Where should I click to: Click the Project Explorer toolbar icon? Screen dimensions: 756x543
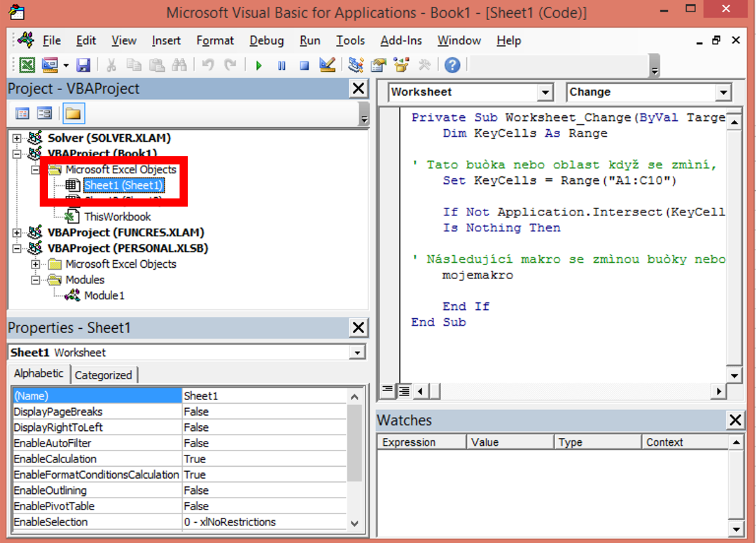(x=356, y=65)
